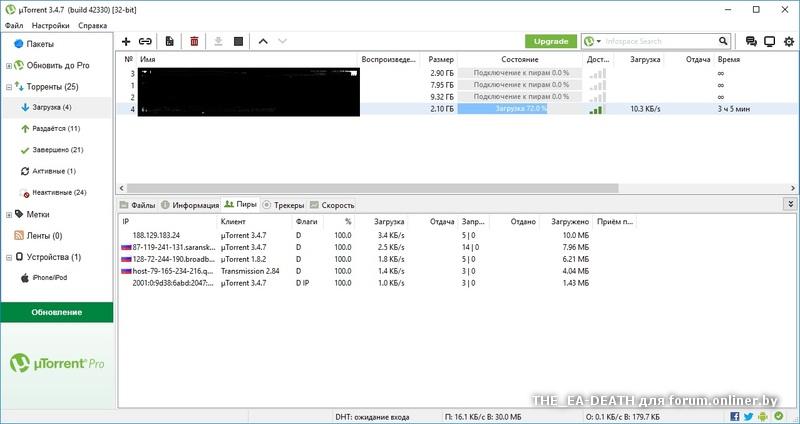Click the Android icon in status bar
This screenshot has height=424, width=800.
(763, 416)
